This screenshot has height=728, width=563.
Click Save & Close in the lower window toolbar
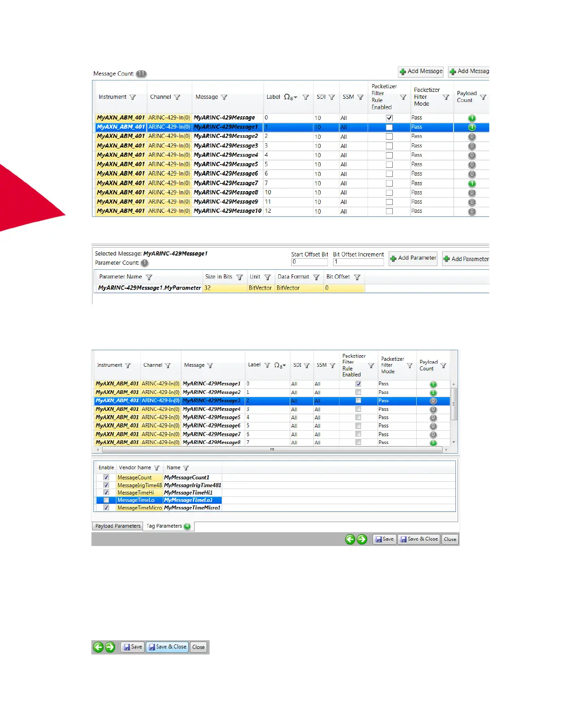click(419, 539)
